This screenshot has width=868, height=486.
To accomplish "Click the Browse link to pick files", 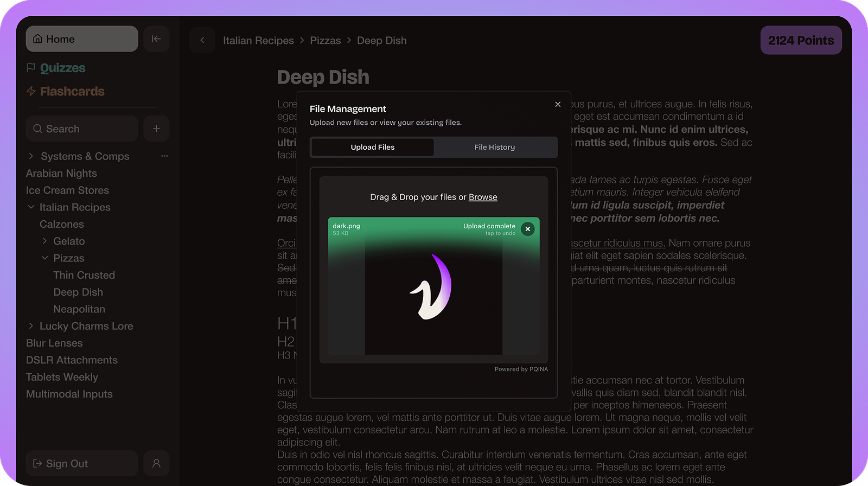I will (x=483, y=197).
